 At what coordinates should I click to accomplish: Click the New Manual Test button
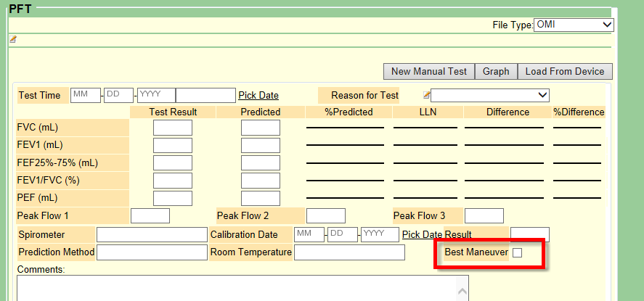coord(428,71)
